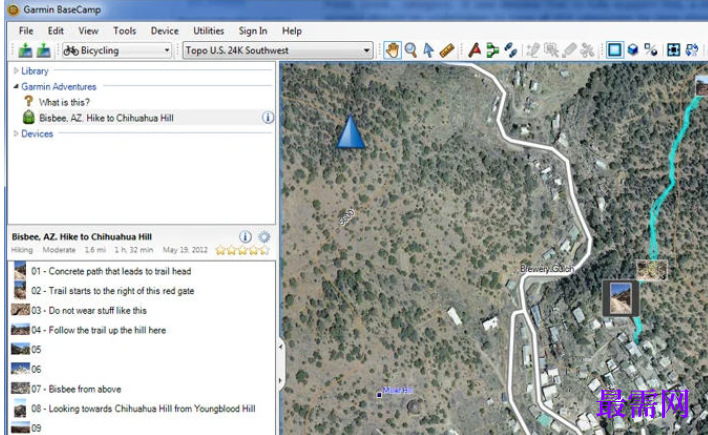Open the Utilities menu
This screenshot has width=708, height=435.
tap(209, 31)
